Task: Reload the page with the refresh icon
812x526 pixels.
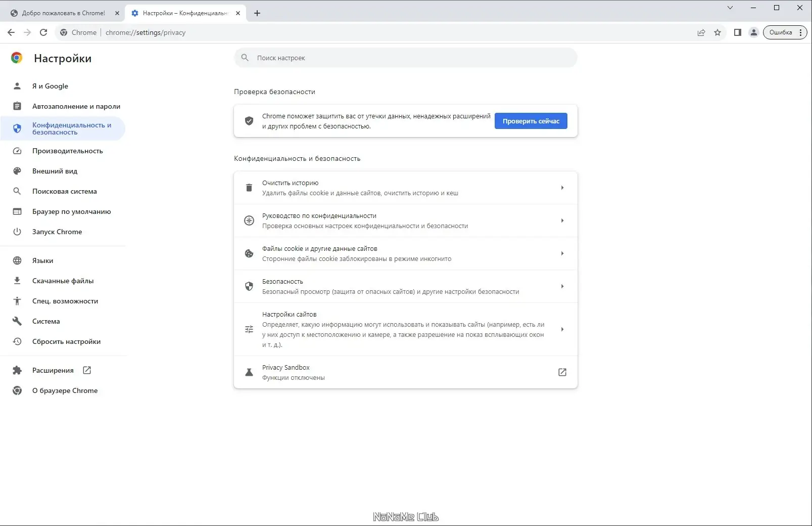Action: [43, 32]
